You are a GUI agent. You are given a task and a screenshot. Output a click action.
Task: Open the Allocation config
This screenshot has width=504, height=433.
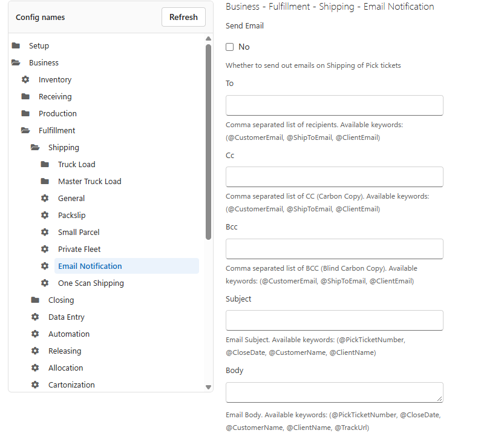coord(65,368)
